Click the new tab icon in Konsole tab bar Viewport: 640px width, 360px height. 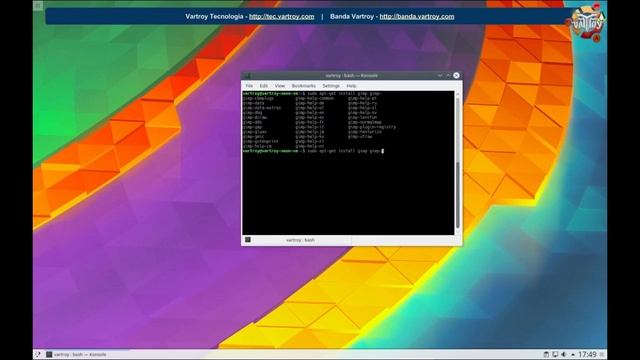[x=248, y=240]
